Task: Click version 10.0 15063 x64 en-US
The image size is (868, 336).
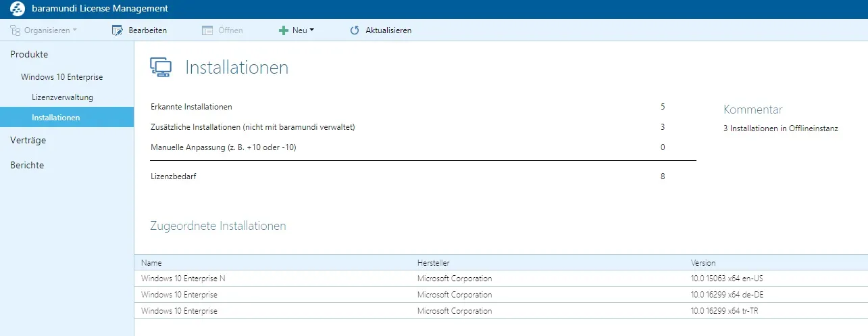Action: click(727, 279)
